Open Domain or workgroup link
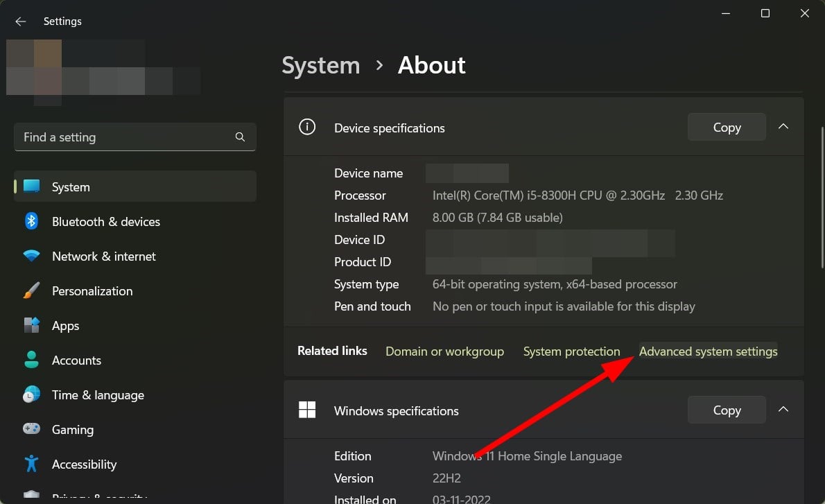The image size is (825, 504). click(444, 351)
